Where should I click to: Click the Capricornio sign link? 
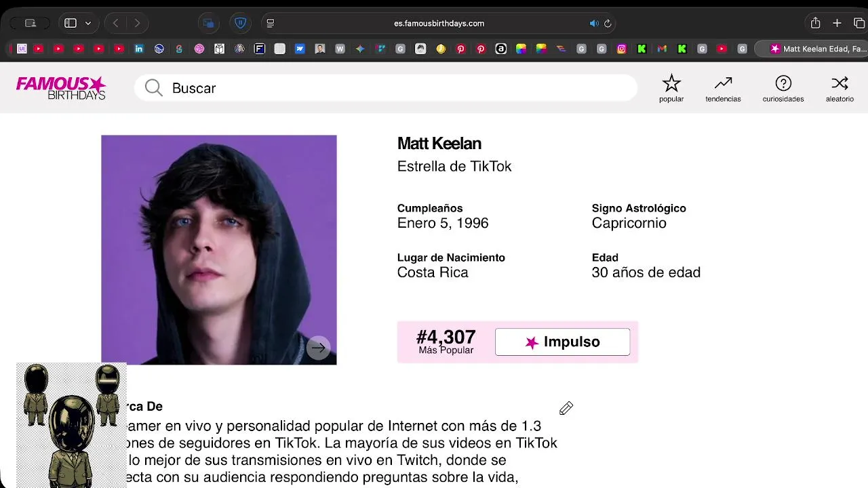point(629,223)
